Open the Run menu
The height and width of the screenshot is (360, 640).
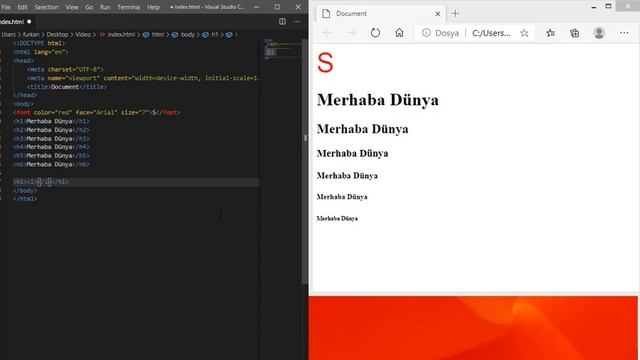pyautogui.click(x=105, y=7)
